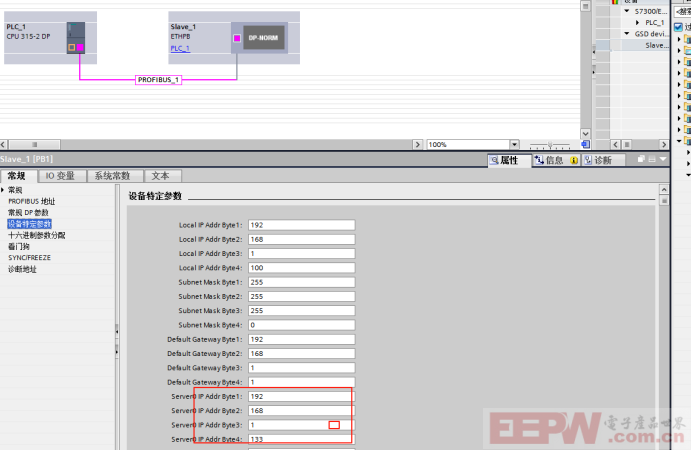Select SYNC/FREEZE in the navigation tree
Viewport: 691px width, 450px height.
[x=30, y=258]
